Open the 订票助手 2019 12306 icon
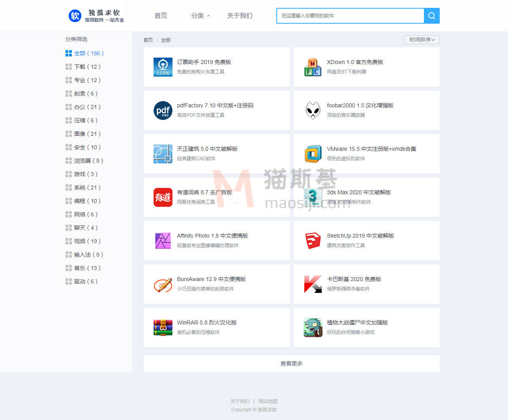The image size is (508, 420). 163,67
